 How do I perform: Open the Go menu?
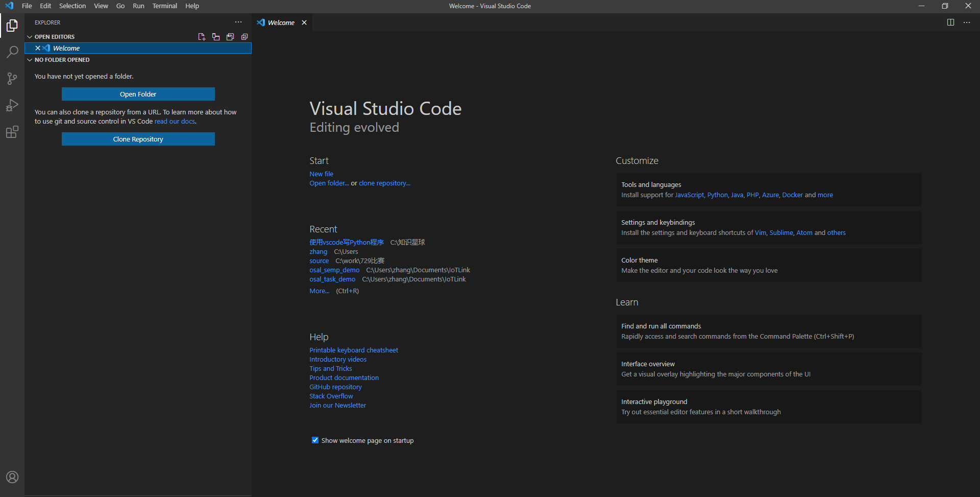[x=120, y=6]
